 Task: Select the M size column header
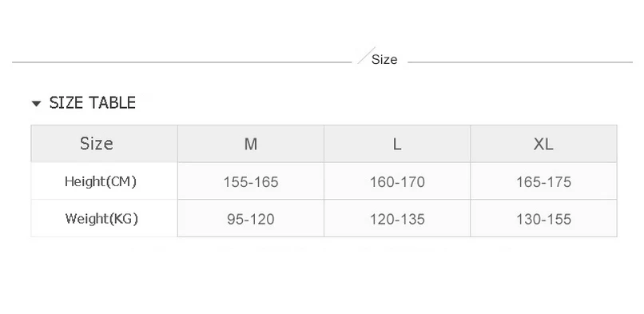click(251, 144)
